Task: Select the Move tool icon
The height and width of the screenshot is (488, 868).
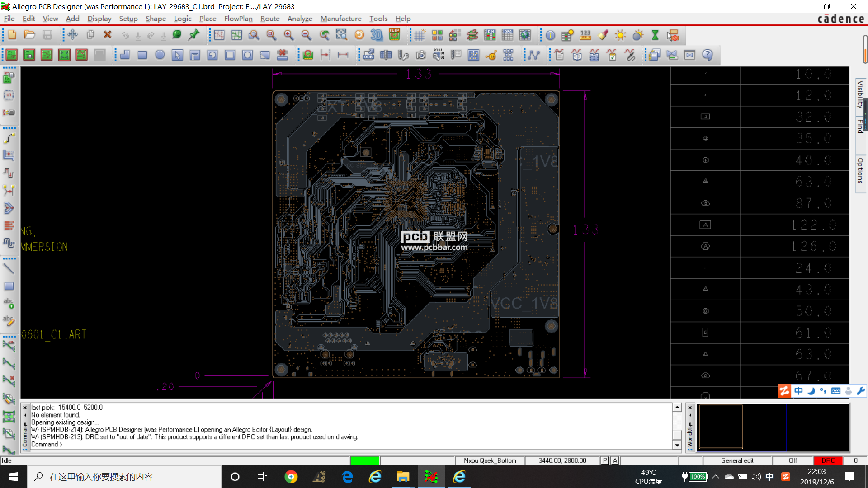Action: [x=73, y=35]
